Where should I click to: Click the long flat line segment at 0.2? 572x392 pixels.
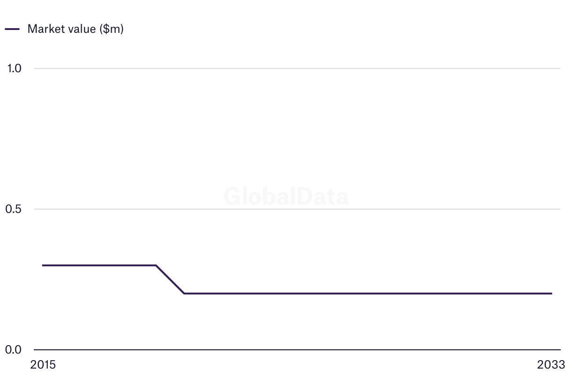click(x=368, y=294)
